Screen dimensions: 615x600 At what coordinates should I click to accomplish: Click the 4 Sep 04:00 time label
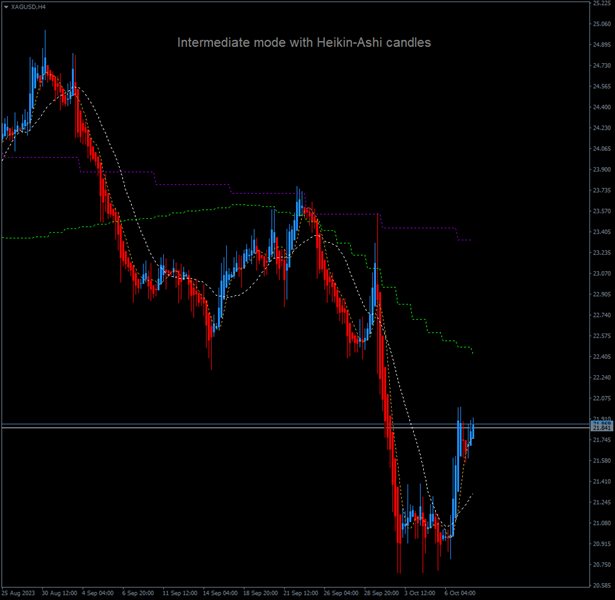click(x=98, y=593)
